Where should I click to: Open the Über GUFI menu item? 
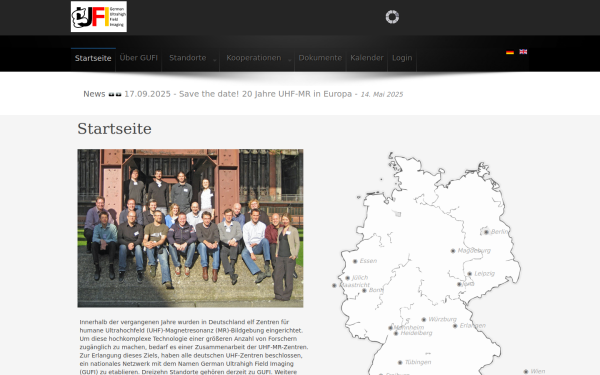(139, 58)
